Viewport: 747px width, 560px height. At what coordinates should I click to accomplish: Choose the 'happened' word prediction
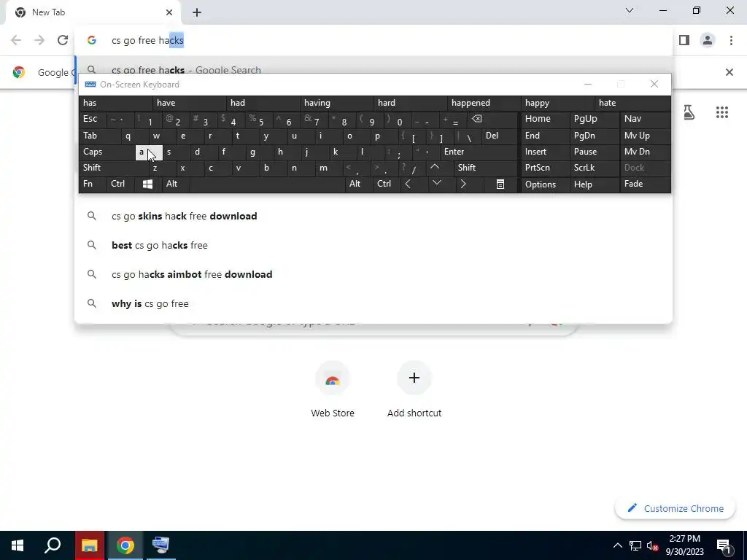point(484,103)
